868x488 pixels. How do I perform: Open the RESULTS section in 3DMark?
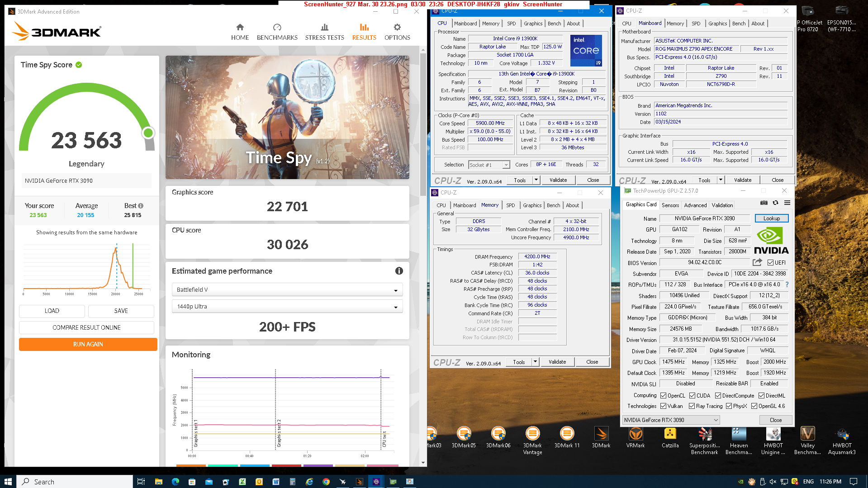point(364,32)
